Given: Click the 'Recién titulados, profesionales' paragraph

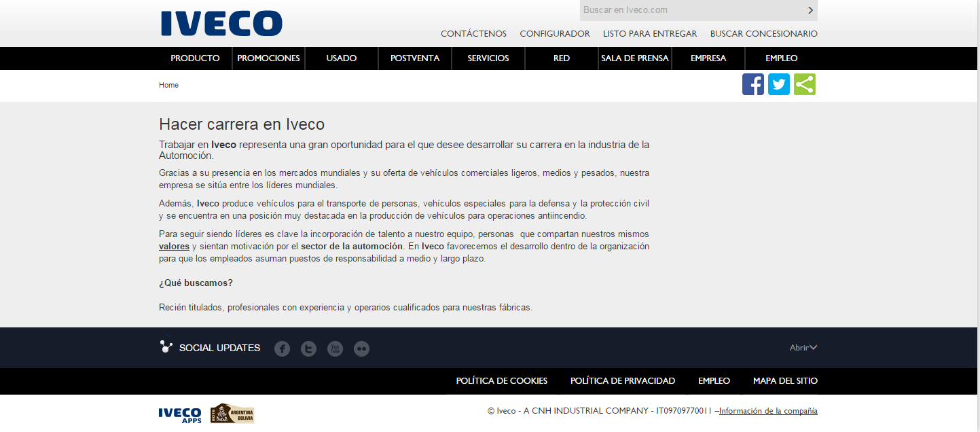Looking at the screenshot, I should 346,307.
